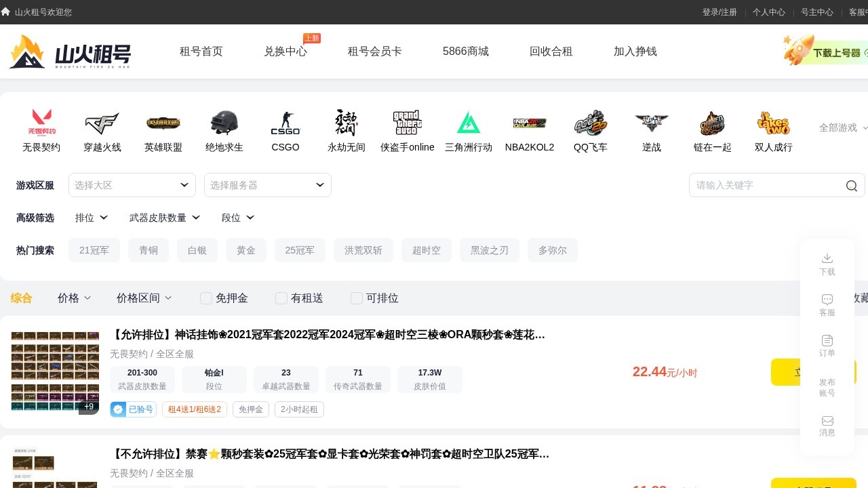The image size is (868, 488).
Task: Select the 洪荒双斩 hot search tag
Action: [x=363, y=250]
